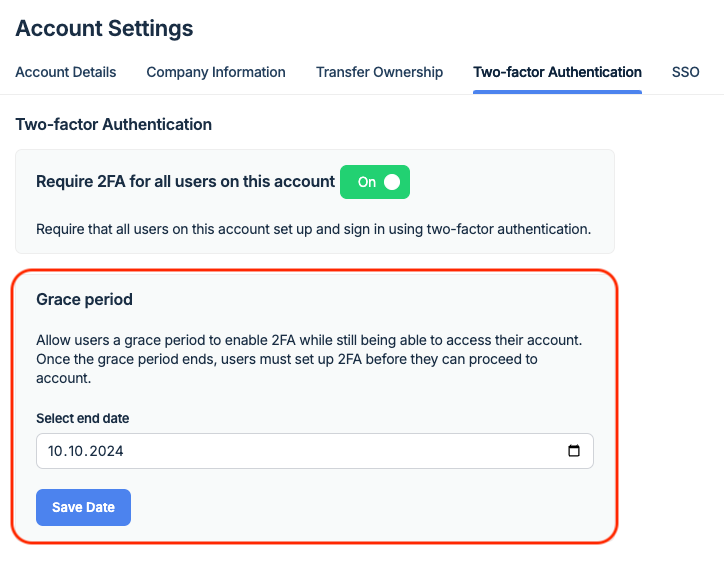Click the Two-factor Authentication section heading
The width and height of the screenshot is (724, 570).
point(113,125)
